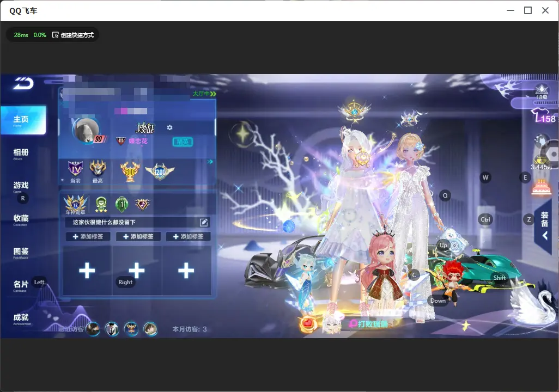The width and height of the screenshot is (559, 392).
Task: Open the 主页 Home tab
Action: click(x=23, y=120)
